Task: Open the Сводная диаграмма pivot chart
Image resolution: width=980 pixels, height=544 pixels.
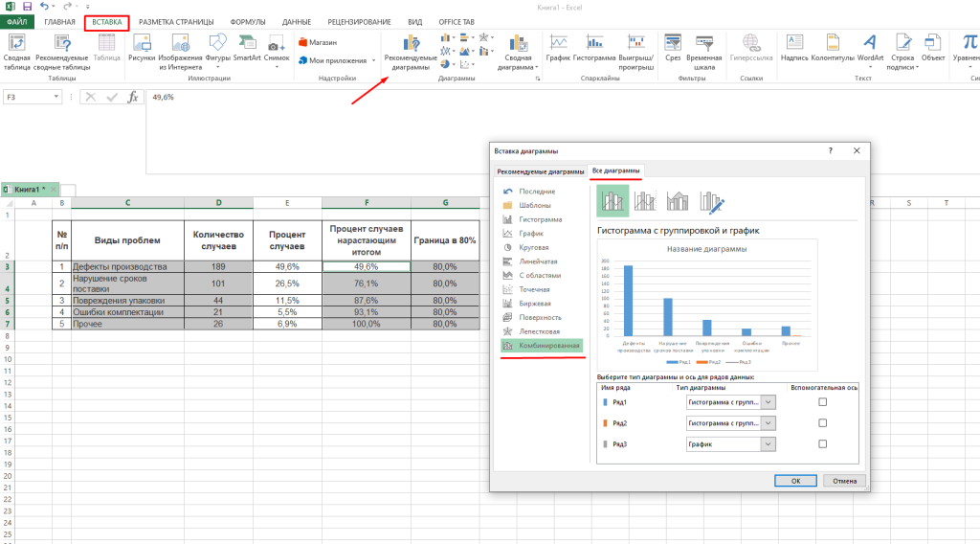Action: click(x=518, y=52)
